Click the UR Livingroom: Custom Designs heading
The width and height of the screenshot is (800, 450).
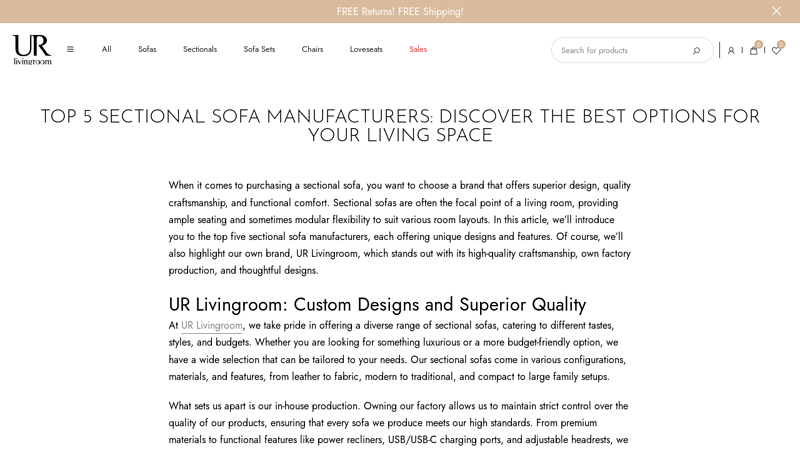point(377,305)
